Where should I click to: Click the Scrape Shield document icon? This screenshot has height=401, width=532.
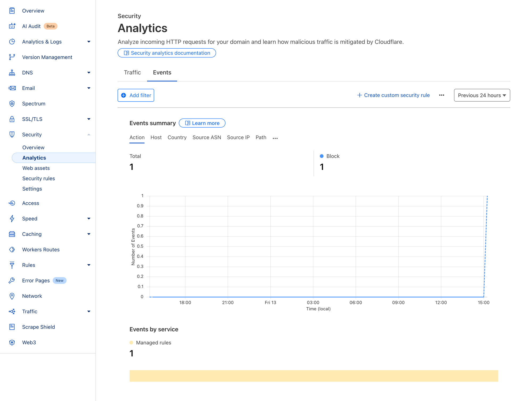click(x=12, y=327)
